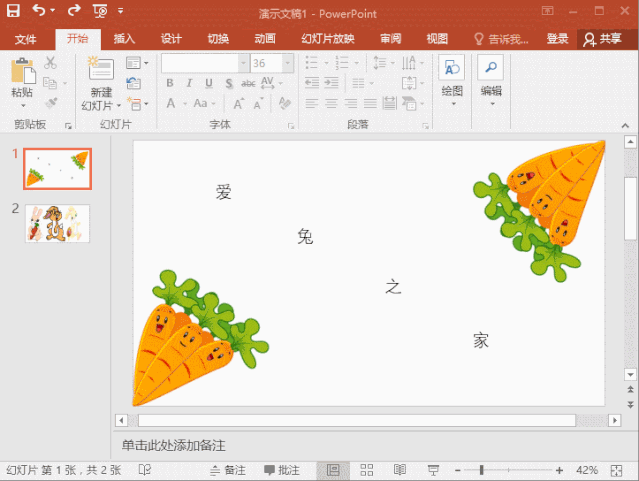639x481 pixels.
Task: Start slideshow from status bar icon
Action: (x=433, y=470)
